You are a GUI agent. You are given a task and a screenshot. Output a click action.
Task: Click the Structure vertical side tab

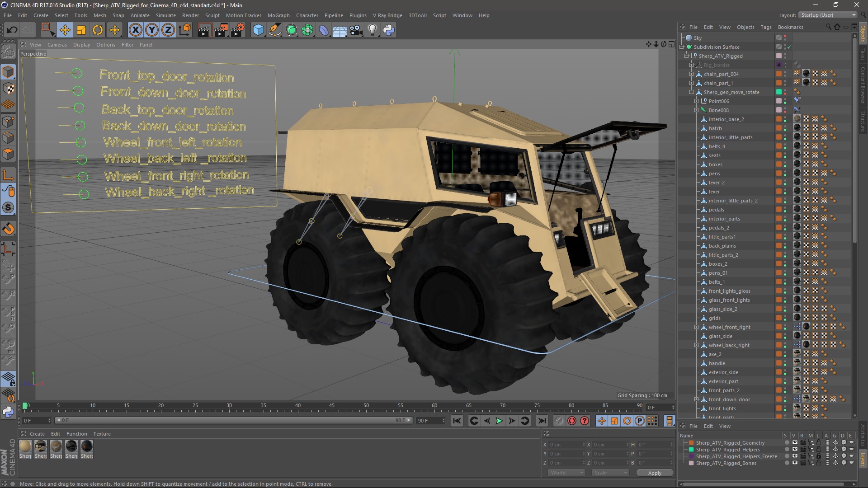point(863,121)
